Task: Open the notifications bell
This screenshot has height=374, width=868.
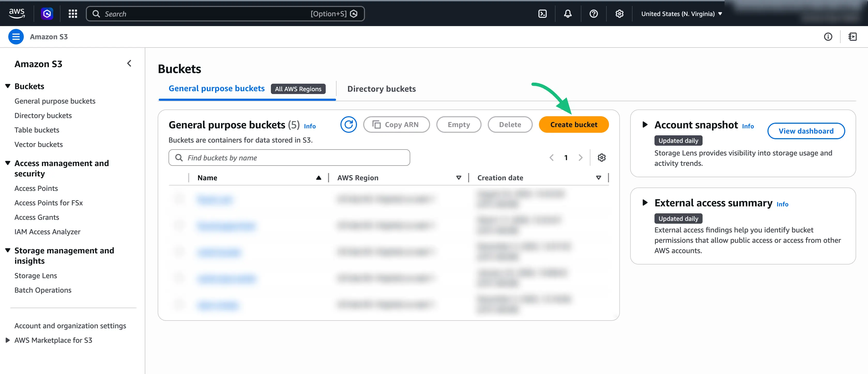Action: (x=567, y=13)
